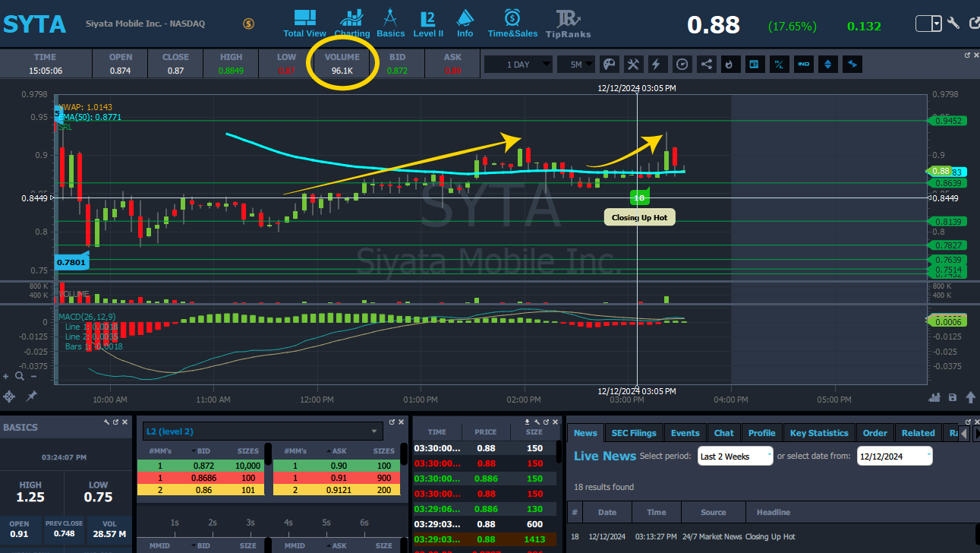The image size is (980, 553).
Task: Click the chart color palette icon
Action: pyautogui.click(x=609, y=65)
